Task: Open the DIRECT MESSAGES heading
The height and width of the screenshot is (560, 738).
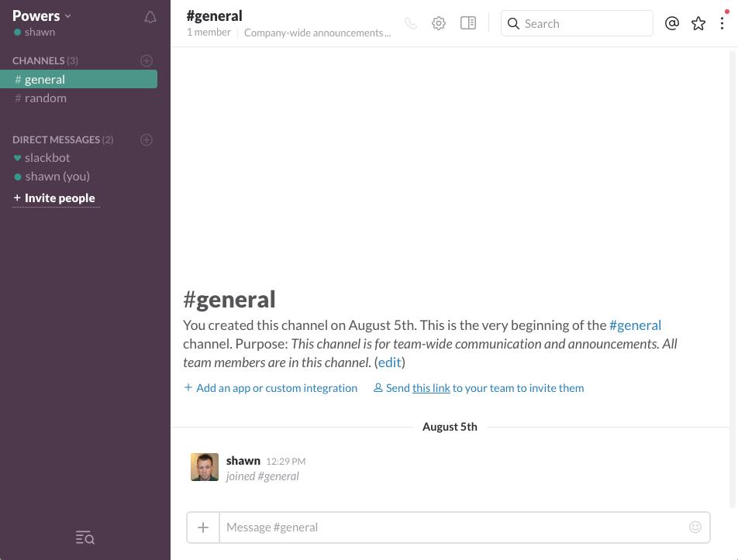Action: coord(63,139)
